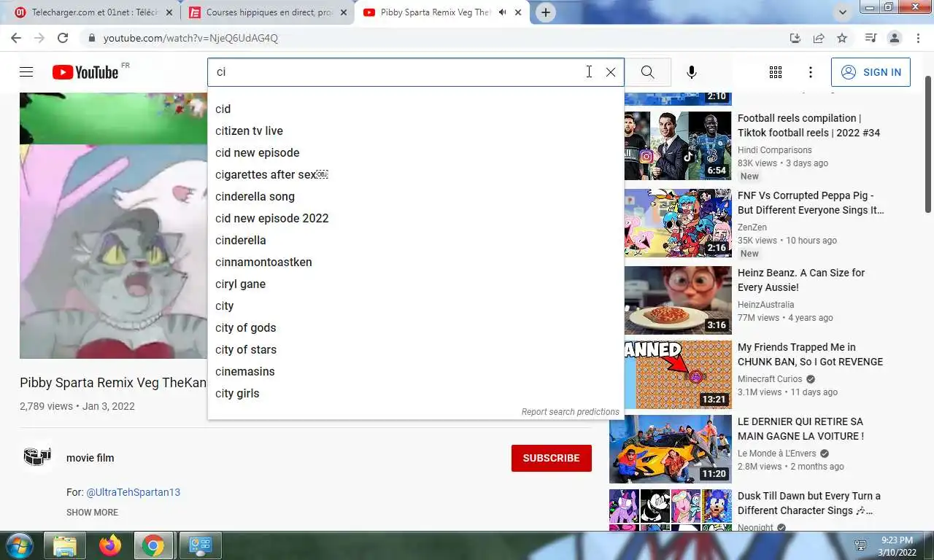Open Football reels compilation thumbnail
This screenshot has width=934, height=560.
point(678,146)
